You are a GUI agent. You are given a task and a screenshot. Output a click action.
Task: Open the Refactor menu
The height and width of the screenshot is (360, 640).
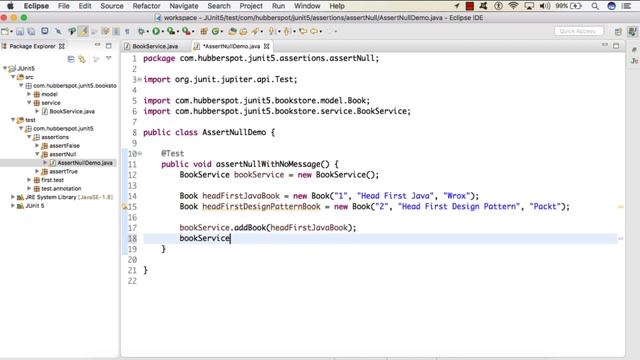coord(146,6)
